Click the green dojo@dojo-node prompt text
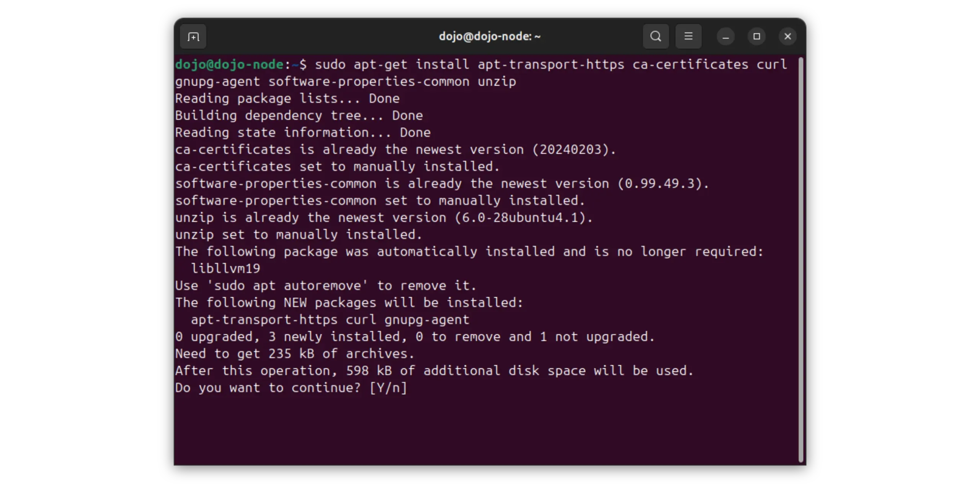Viewport: 980px width, 488px height. [x=230, y=64]
